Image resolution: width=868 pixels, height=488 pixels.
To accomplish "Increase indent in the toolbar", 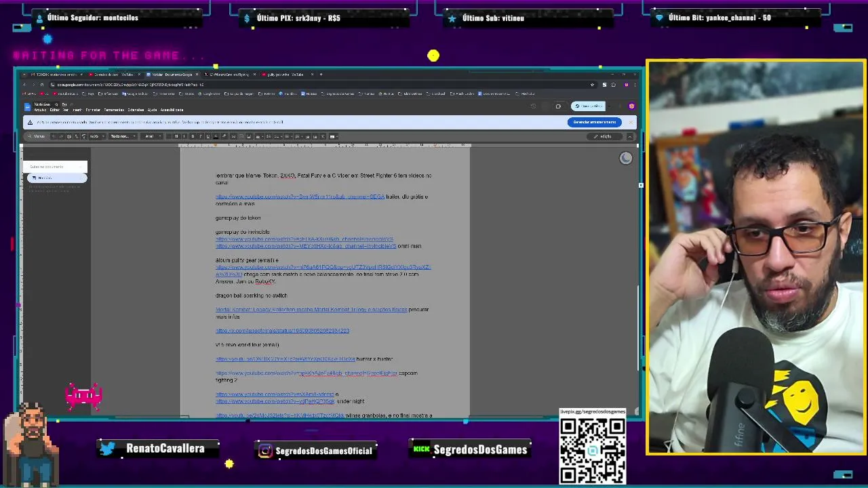I will pos(315,136).
